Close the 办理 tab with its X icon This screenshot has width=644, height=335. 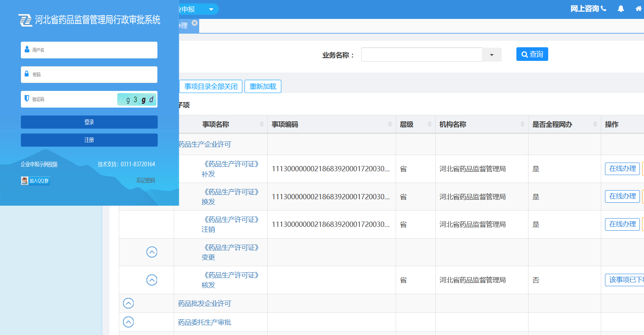(195, 23)
